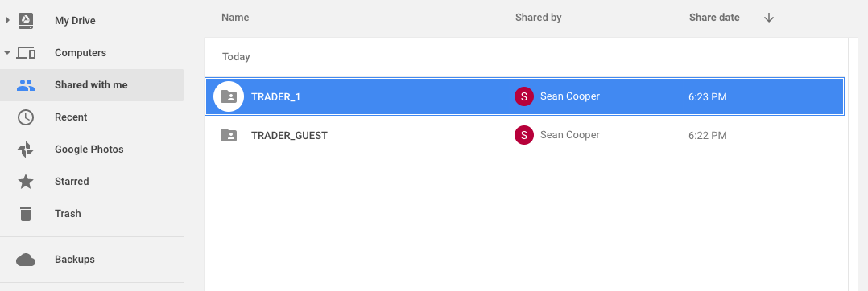
Task: Click the My Drive drive icon
Action: [x=26, y=21]
